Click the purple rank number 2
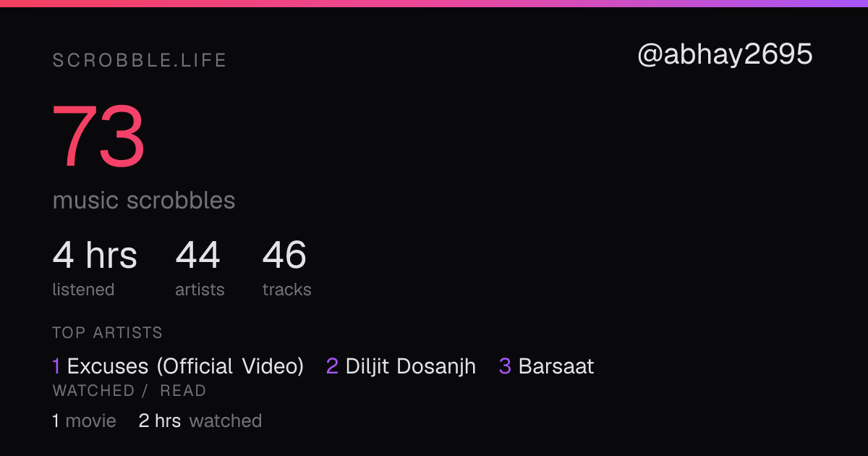The height and width of the screenshot is (456, 868). 332,366
